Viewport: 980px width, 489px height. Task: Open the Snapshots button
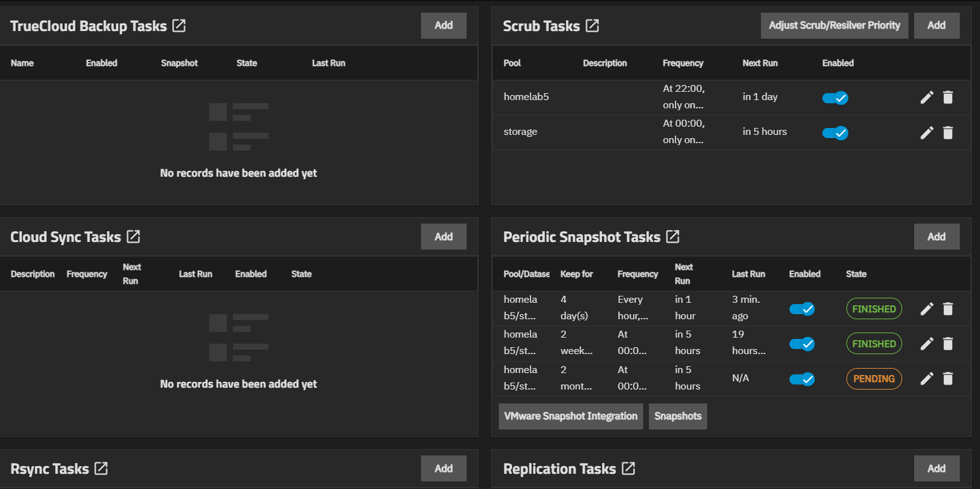[678, 416]
